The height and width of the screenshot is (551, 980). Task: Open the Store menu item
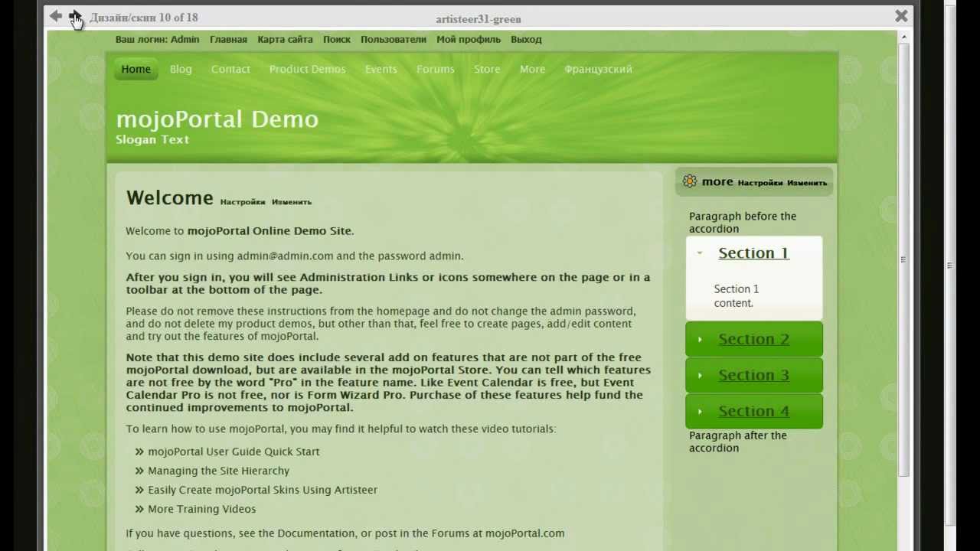coord(487,69)
